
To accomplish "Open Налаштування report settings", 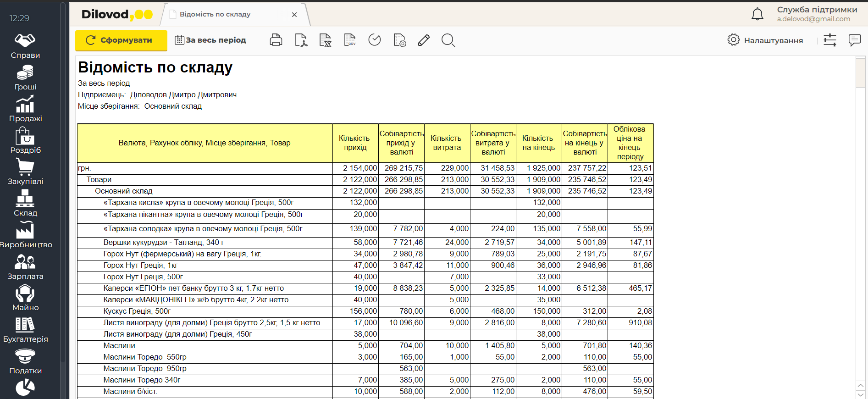I will [x=765, y=40].
